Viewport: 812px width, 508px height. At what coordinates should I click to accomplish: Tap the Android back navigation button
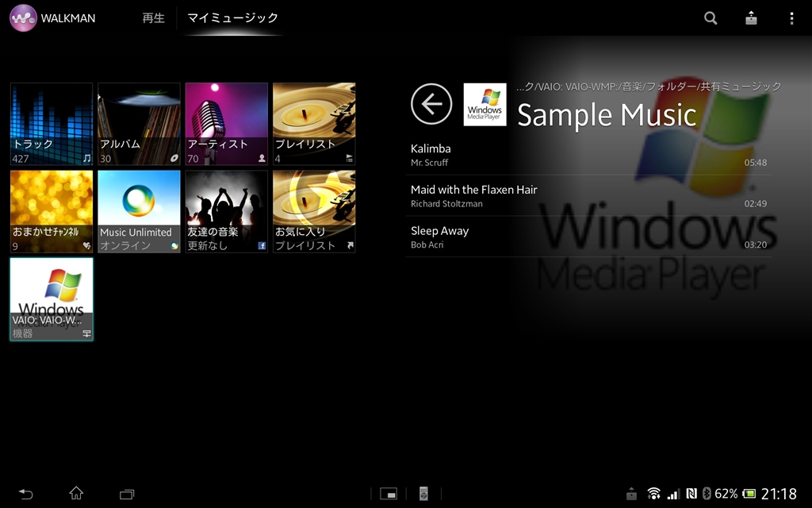tap(25, 494)
